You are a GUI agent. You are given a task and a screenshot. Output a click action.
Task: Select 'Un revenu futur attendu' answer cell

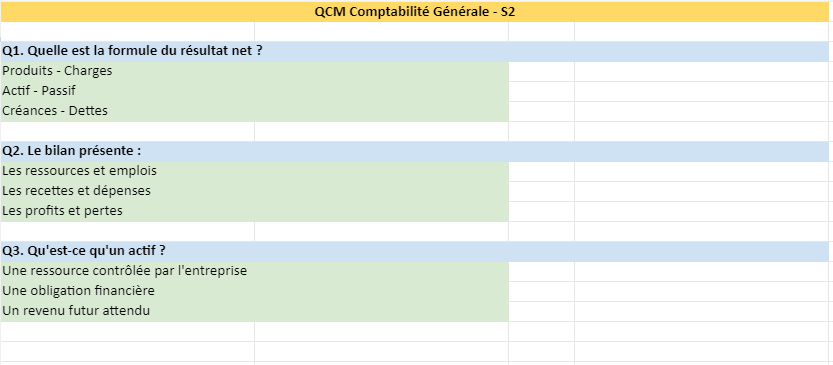(254, 311)
